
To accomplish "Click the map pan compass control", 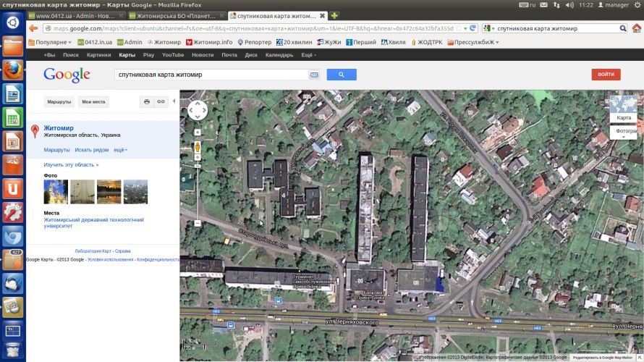I will click(x=198, y=110).
